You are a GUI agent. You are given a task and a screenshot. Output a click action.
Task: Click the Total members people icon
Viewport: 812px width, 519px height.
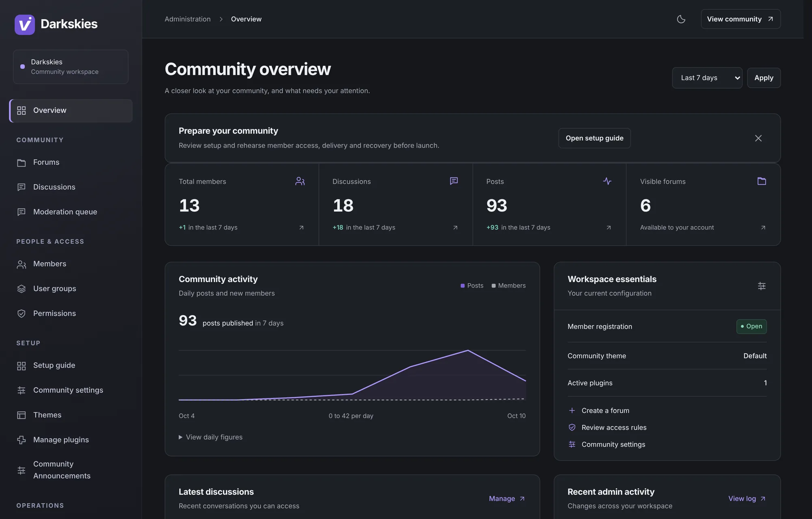click(x=300, y=181)
